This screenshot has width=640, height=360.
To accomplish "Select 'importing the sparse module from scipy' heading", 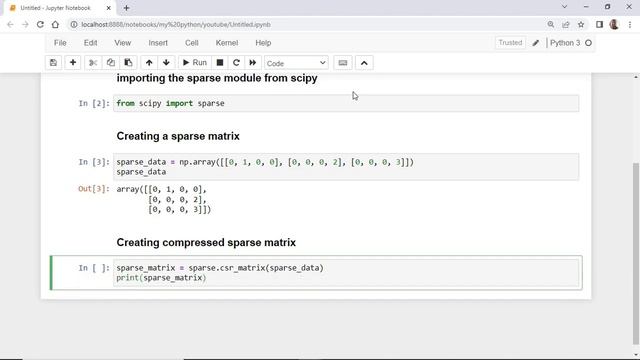I will coord(217,78).
